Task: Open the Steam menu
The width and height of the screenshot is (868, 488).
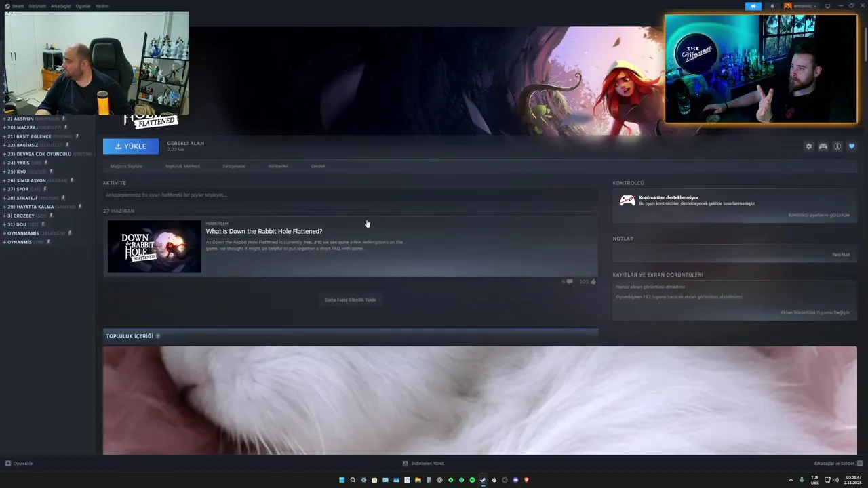Action: 14,6
